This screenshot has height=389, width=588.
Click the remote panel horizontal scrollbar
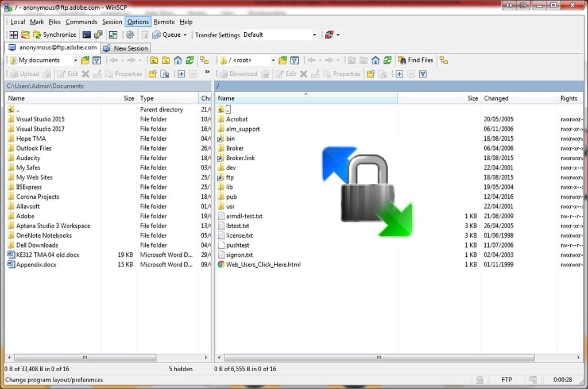pos(379,357)
